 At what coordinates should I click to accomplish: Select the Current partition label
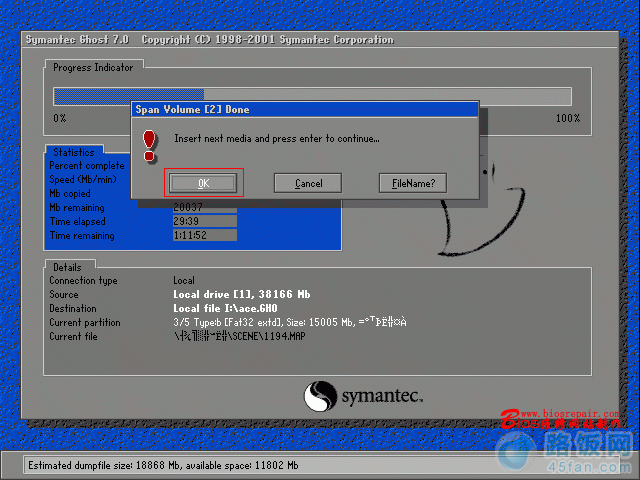(x=85, y=322)
